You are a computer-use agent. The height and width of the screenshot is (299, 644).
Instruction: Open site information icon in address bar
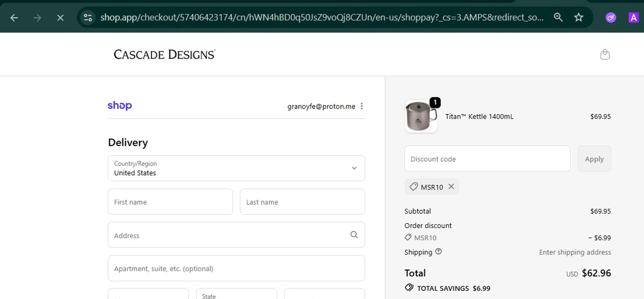pyautogui.click(x=88, y=18)
